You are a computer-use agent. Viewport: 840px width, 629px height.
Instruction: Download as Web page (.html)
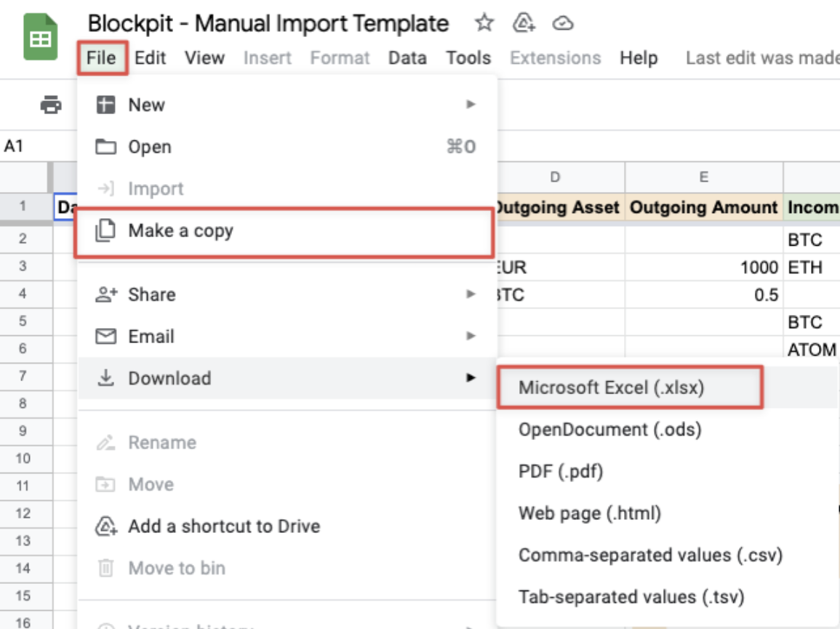pyautogui.click(x=668, y=513)
